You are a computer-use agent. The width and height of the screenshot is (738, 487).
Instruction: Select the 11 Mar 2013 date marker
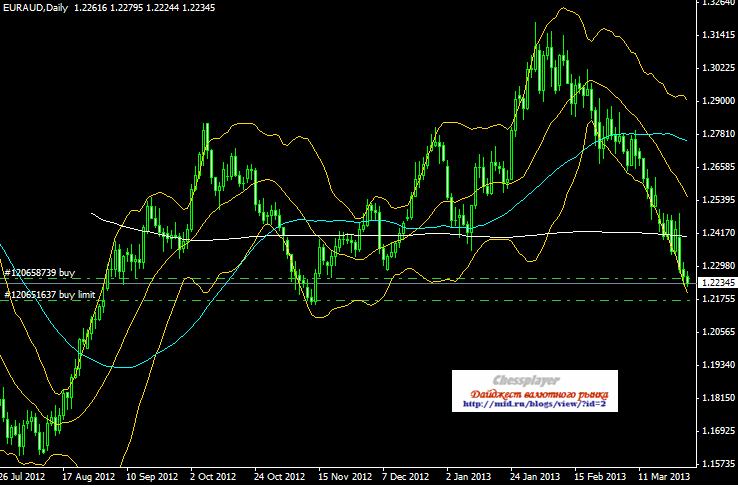664,478
